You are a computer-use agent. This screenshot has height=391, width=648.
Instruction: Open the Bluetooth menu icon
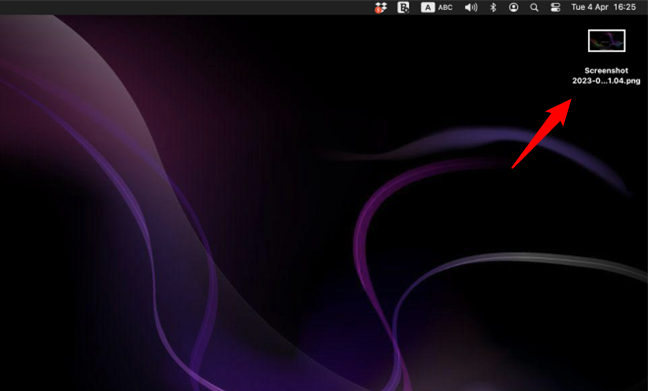493,7
